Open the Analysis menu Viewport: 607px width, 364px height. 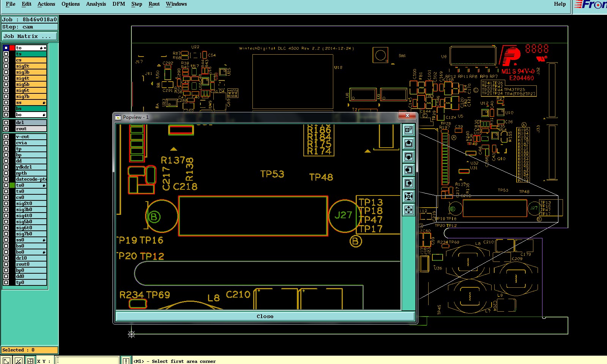pyautogui.click(x=96, y=4)
